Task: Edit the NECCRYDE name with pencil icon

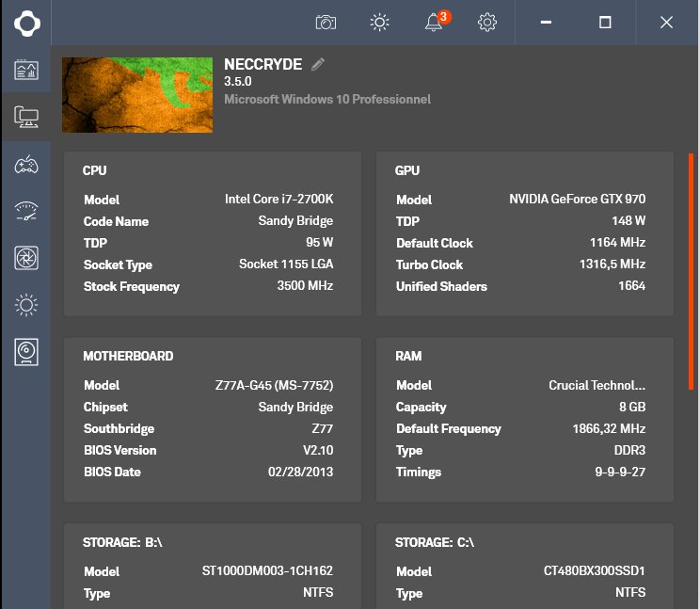Action: [x=318, y=64]
